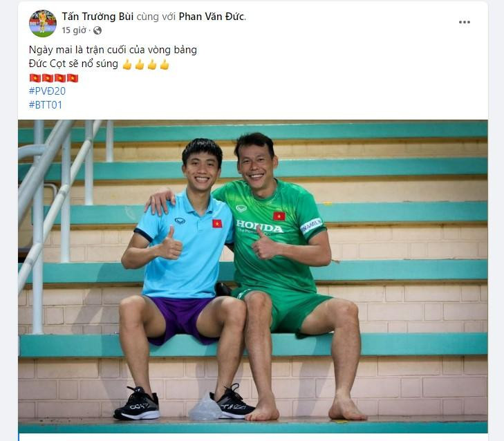The width and height of the screenshot is (504, 441).
Task: Click the Honda logo on green jersey
Action: coord(259,226)
